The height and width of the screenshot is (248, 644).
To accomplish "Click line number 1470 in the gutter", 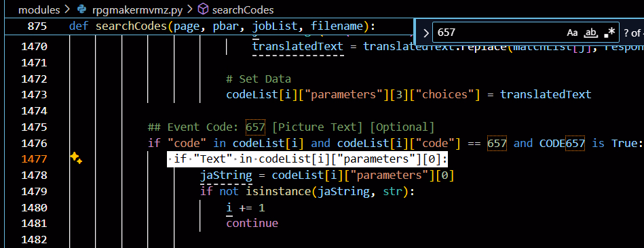I will tap(34, 46).
